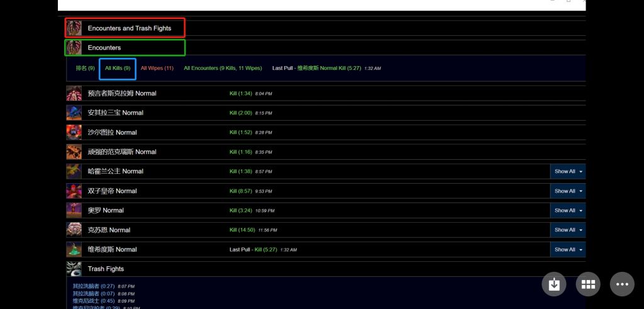
Task: Click the 双子皇帝 boss portrait icon
Action: pyautogui.click(x=74, y=191)
